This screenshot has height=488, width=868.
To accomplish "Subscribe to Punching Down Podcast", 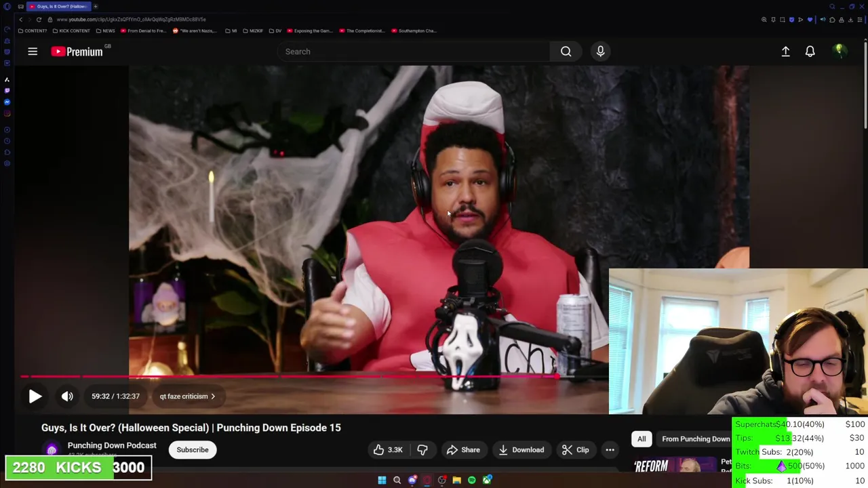I will (x=193, y=450).
